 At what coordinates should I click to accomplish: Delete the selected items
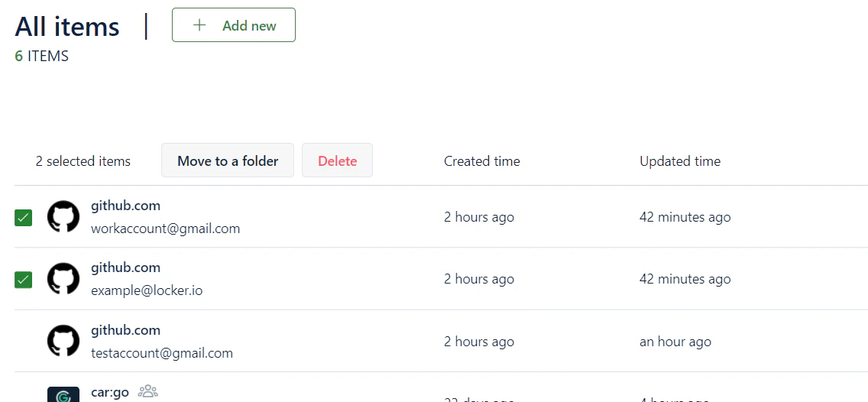(337, 160)
